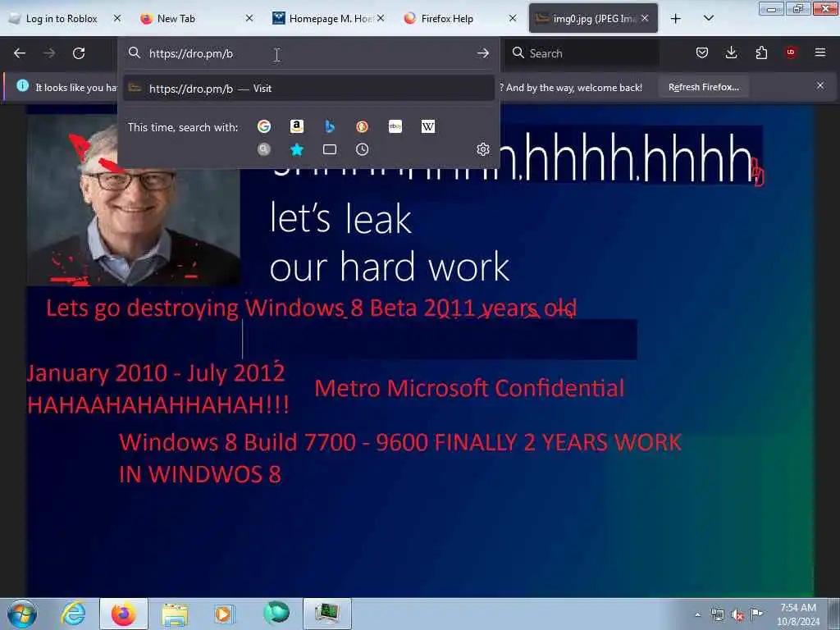Search this time with eBay

point(395,126)
